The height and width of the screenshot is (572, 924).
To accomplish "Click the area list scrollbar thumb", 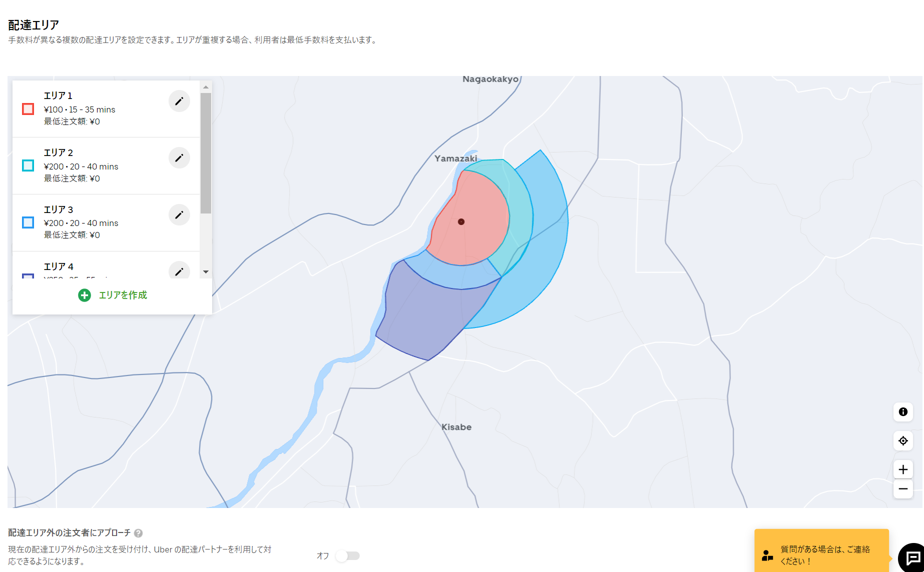I will (206, 152).
